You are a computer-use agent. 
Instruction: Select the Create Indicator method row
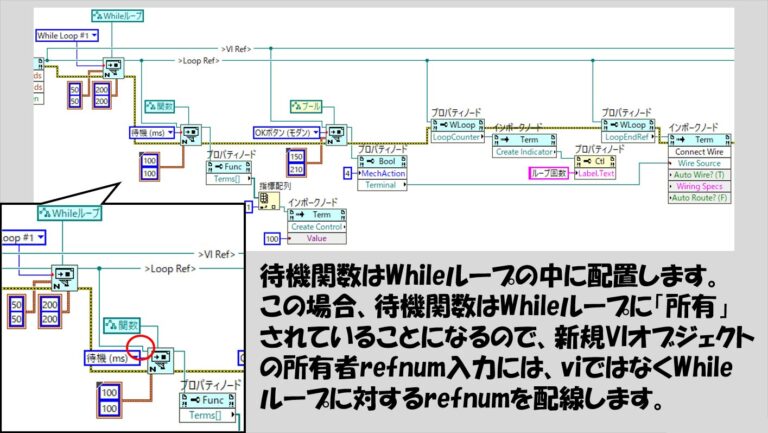tap(524, 152)
